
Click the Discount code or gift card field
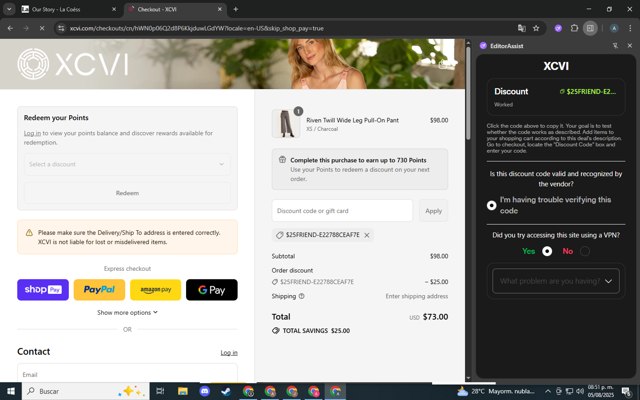click(342, 211)
